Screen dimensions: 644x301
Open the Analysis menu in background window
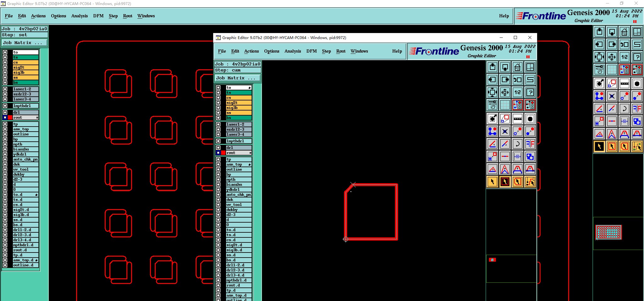80,16
